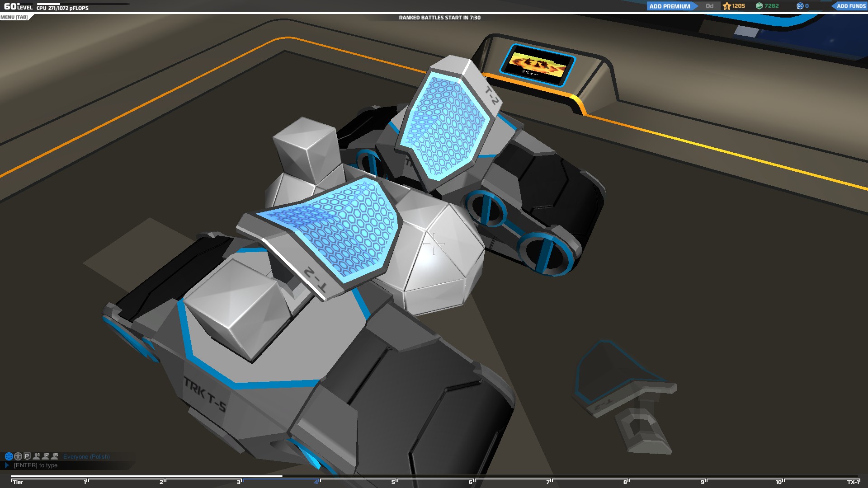868x488 pixels.
Task: Click the tier star currency icon
Action: pyautogui.click(x=727, y=6)
